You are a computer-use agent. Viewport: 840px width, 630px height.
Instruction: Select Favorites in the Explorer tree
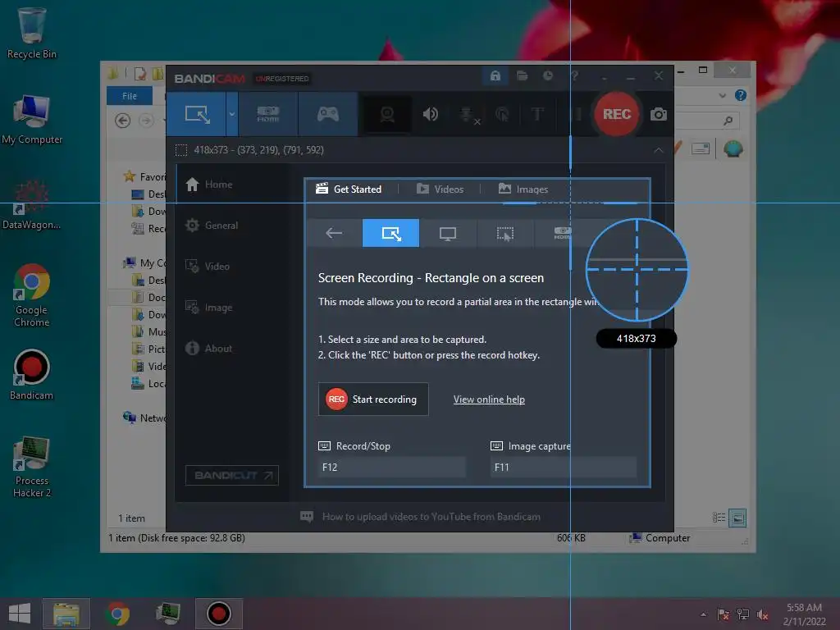click(144, 177)
